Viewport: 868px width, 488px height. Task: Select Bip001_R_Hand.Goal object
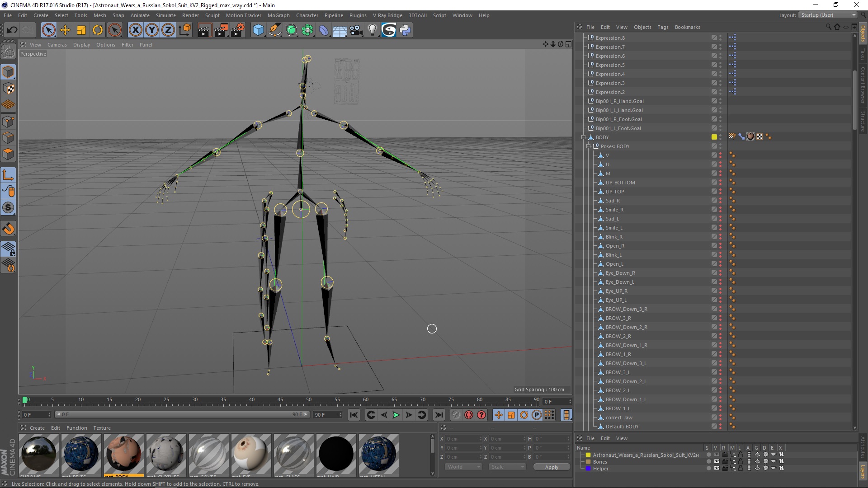619,101
